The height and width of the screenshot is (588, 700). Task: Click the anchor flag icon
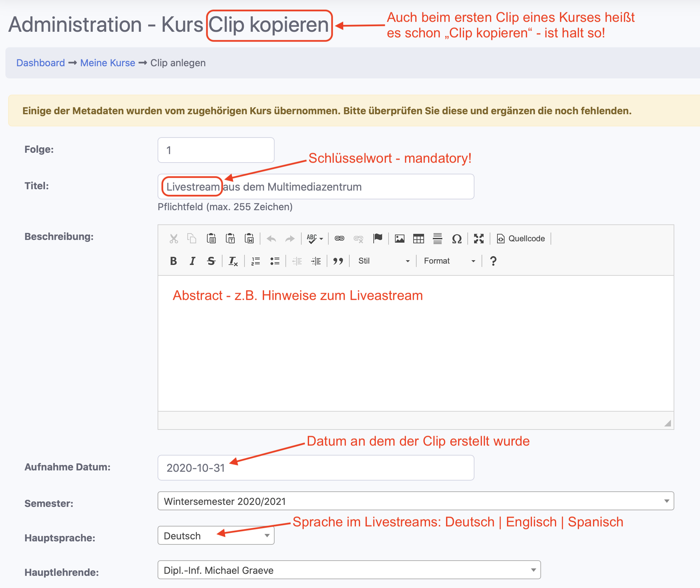[378, 239]
